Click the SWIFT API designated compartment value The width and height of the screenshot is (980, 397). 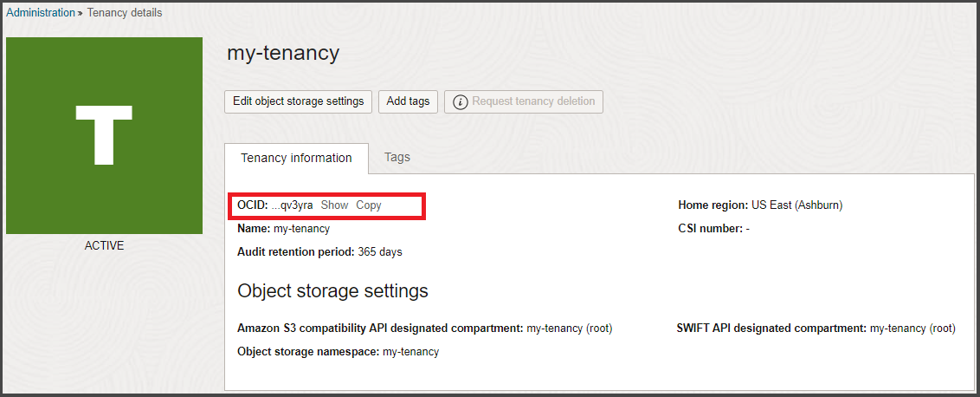(912, 329)
